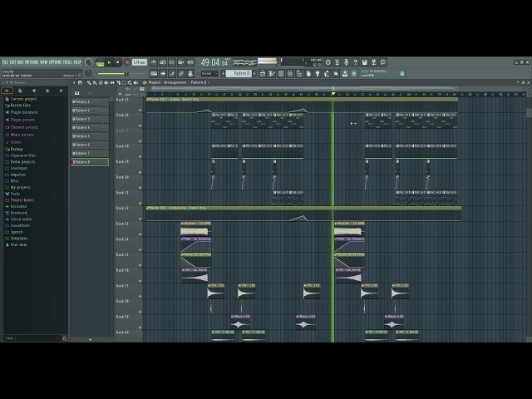This screenshot has width=532, height=399.
Task: Mute Track 25 with its green dot
Action: point(140,111)
